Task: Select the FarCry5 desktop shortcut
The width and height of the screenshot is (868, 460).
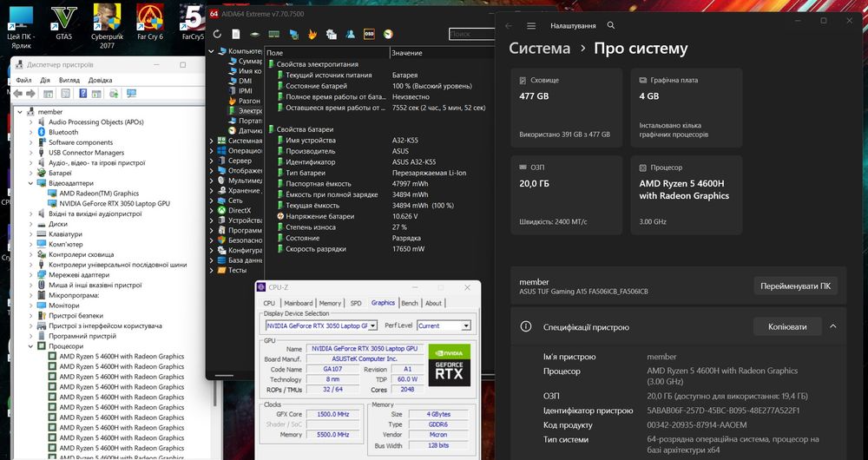Action: pos(193,23)
